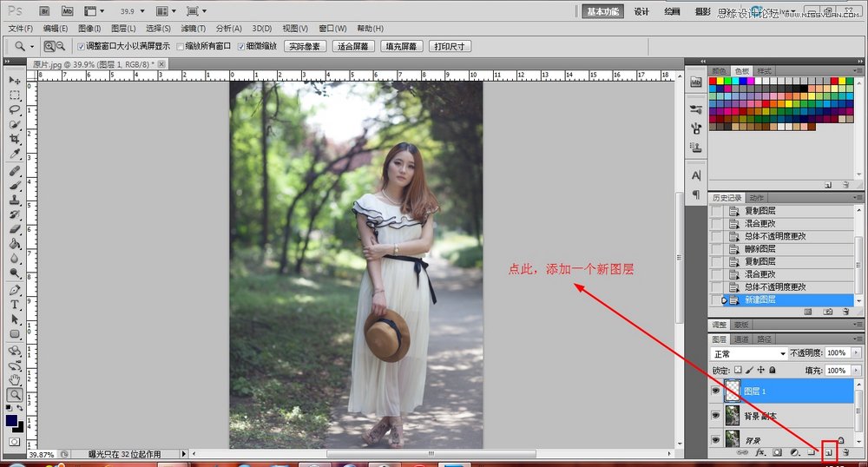Click the 适合屏幕 button
The height and width of the screenshot is (467, 868).
[x=353, y=46]
